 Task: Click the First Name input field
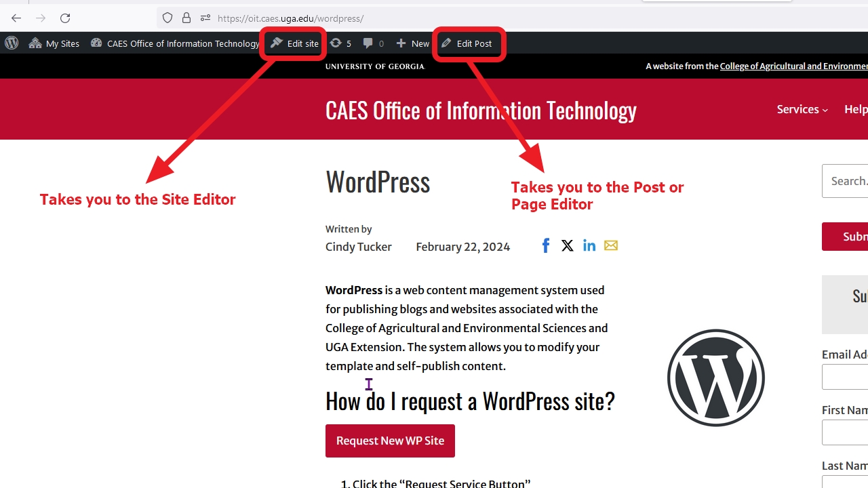pos(845,432)
